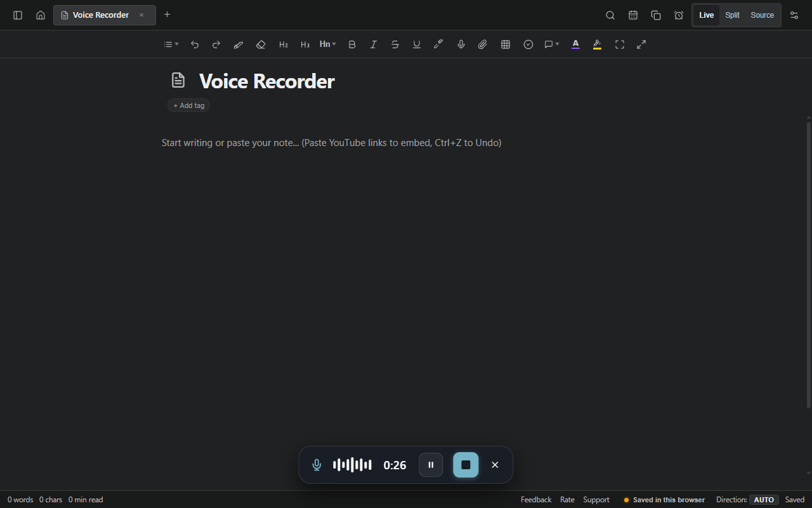Toggle italic formatting
Image resolution: width=812 pixels, height=508 pixels.
coord(374,44)
